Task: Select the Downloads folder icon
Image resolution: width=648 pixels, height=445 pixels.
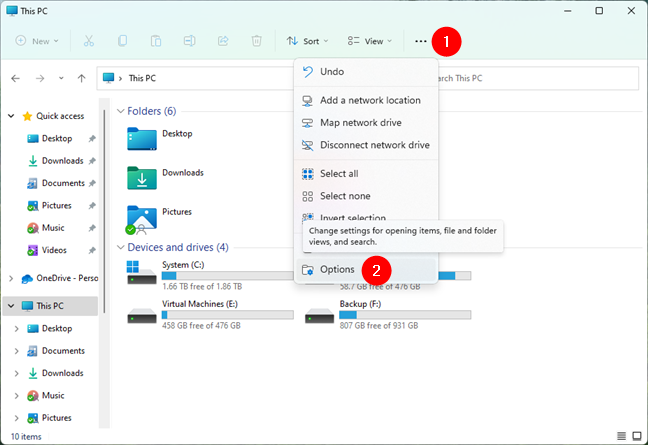Action: (142, 178)
